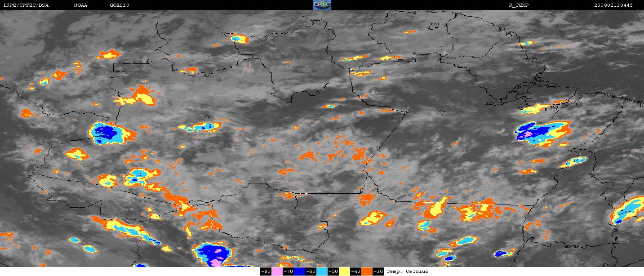Click the NOAA label in the header
Screen dimensions: 644x276
coord(80,5)
